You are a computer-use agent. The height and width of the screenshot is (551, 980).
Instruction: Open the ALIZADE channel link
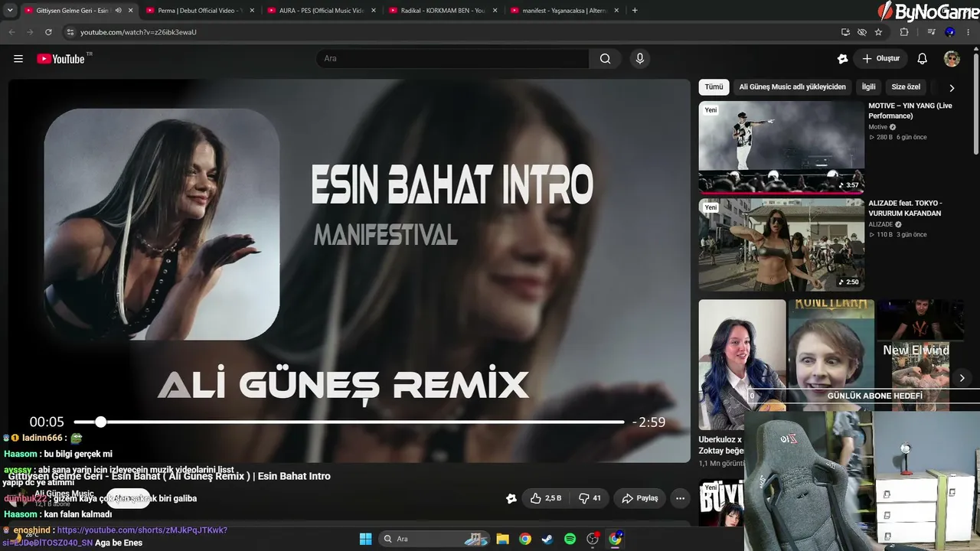(x=880, y=224)
